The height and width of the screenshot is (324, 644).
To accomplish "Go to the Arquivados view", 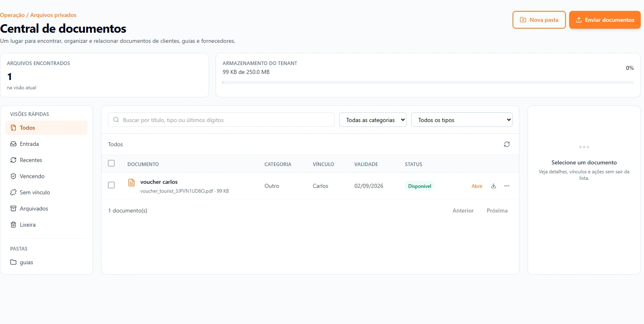I will [47, 208].
